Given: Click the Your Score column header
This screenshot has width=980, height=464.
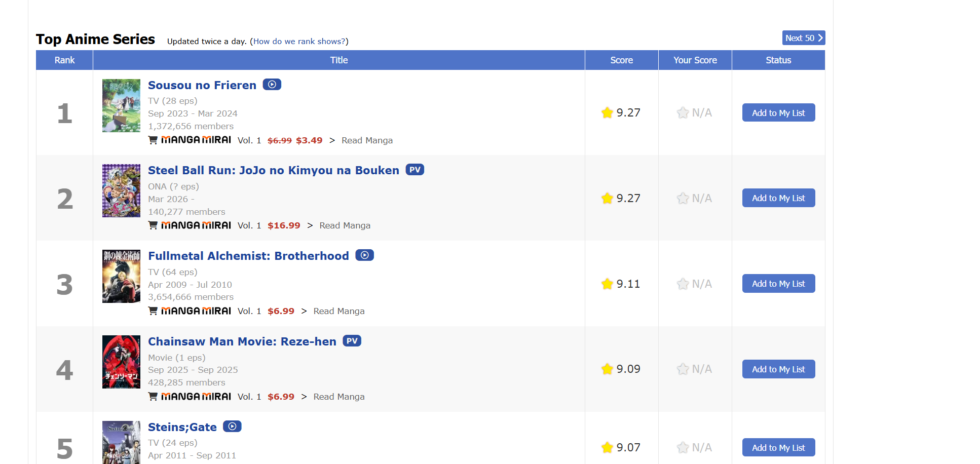Looking at the screenshot, I should pos(695,60).
